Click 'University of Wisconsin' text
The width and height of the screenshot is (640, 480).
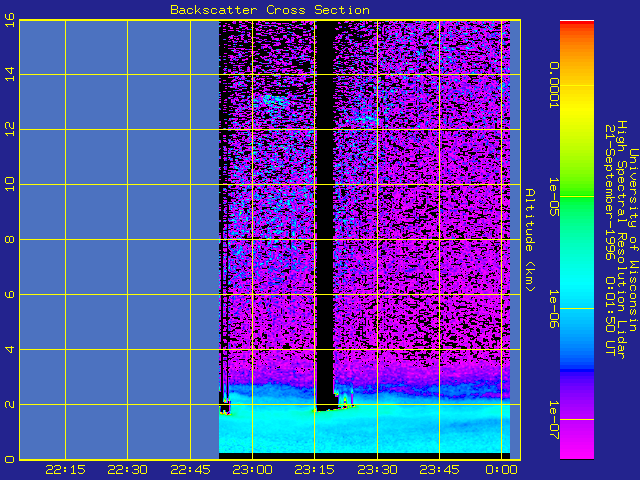pos(633,240)
